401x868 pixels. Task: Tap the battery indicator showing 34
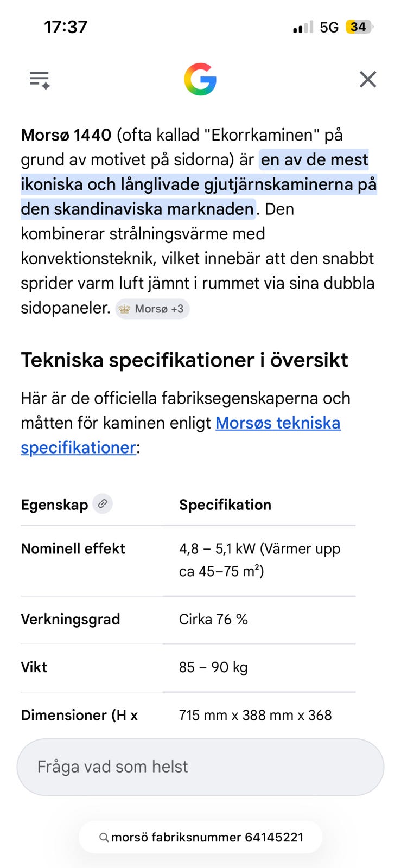(x=359, y=27)
